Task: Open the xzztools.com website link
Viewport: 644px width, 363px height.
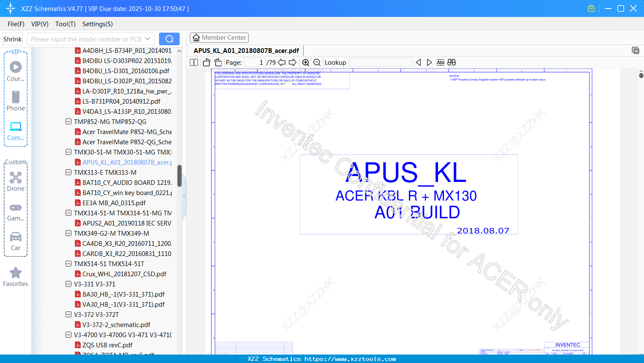Action: 350,359
